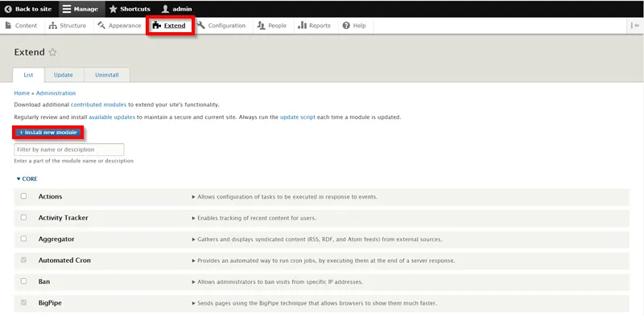
Task: Check the Actions module checkbox
Action: click(x=24, y=196)
